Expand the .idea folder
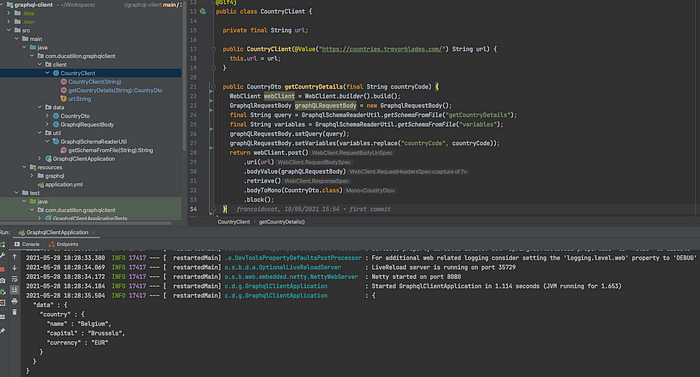700x377 pixels. tap(8, 13)
